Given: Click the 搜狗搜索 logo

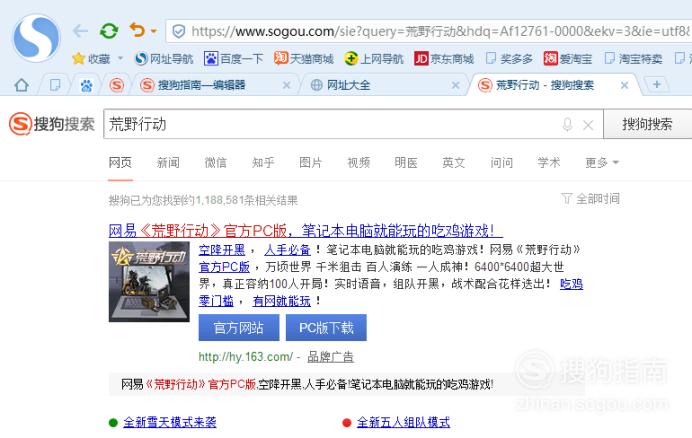Looking at the screenshot, I should (x=52, y=124).
